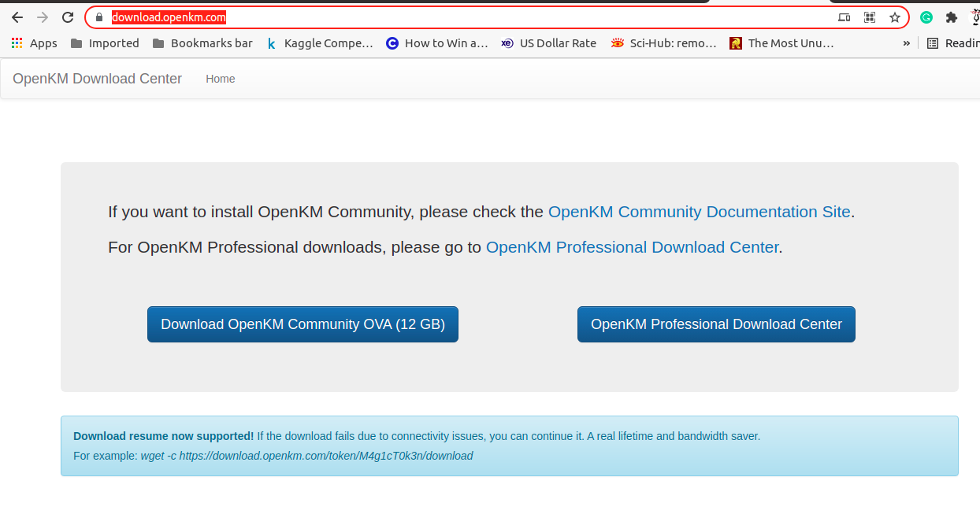The width and height of the screenshot is (980, 514).
Task: Click the Kaggle Compe... bookmark
Action: pos(321,43)
